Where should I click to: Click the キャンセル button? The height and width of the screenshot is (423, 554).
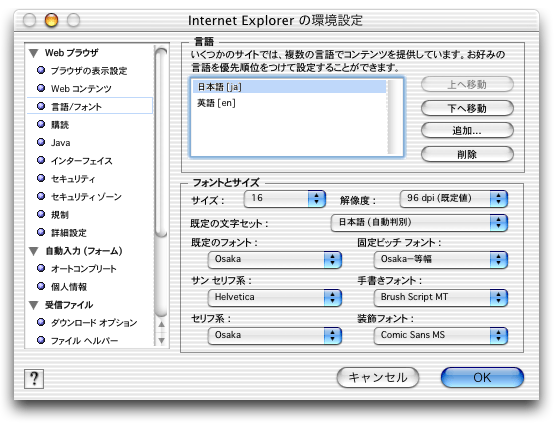(378, 377)
